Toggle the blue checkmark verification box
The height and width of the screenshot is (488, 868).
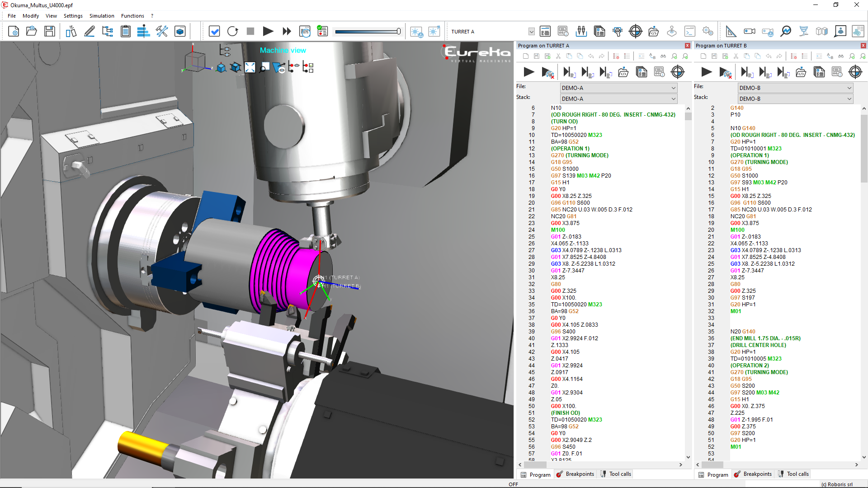214,31
